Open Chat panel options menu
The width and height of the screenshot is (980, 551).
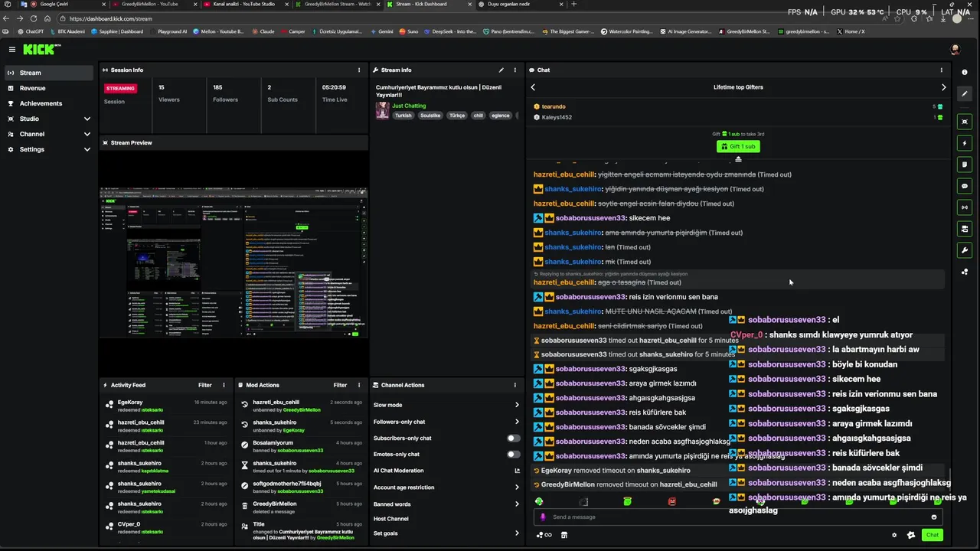942,70
